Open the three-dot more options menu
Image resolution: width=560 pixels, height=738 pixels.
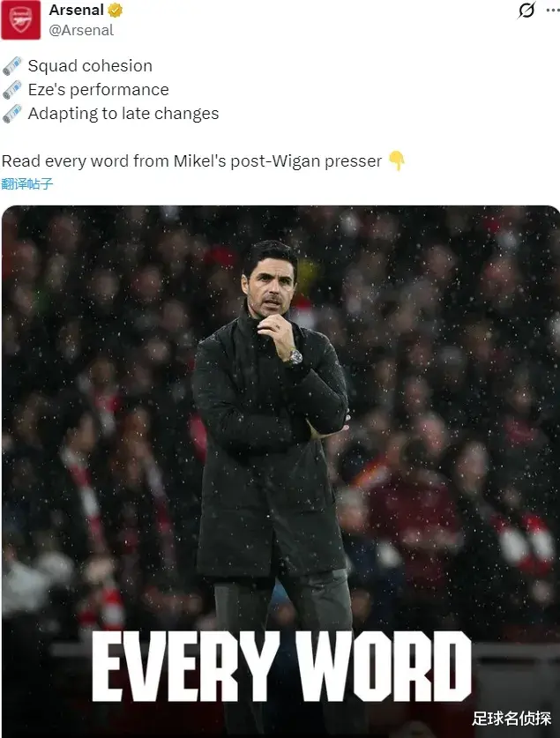(x=553, y=10)
